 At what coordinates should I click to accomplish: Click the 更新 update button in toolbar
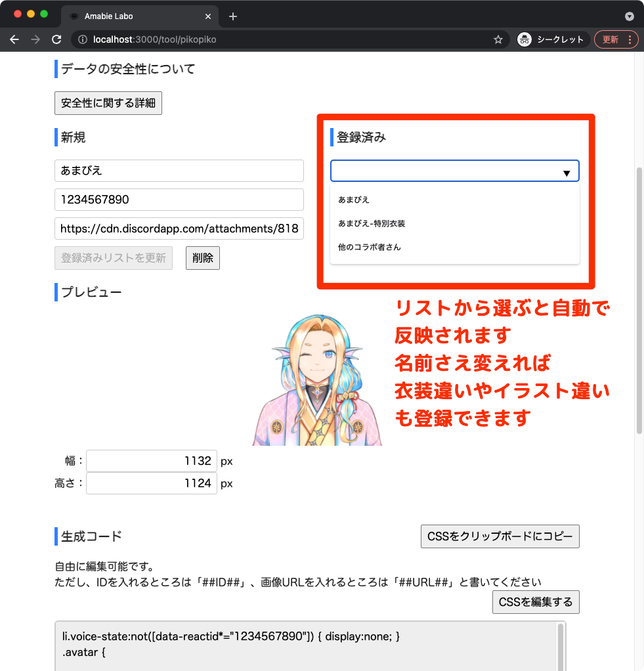click(611, 39)
